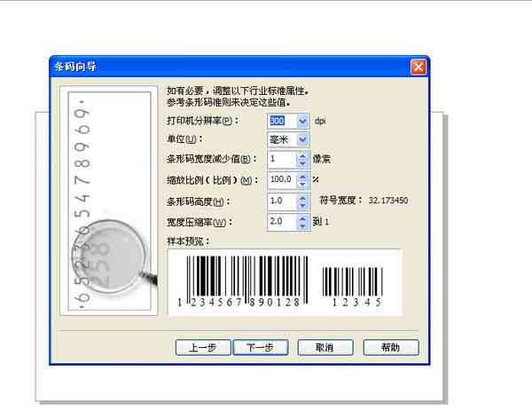532x419 pixels.
Task: Click the 条码向导 title bar text
Action: pos(75,67)
